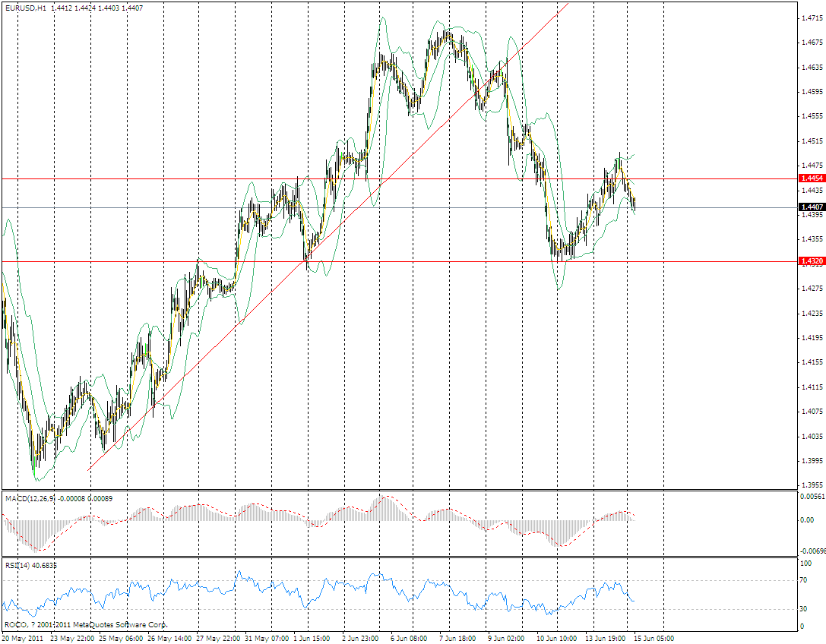Click the 70 RSI scale value

pos(804,580)
